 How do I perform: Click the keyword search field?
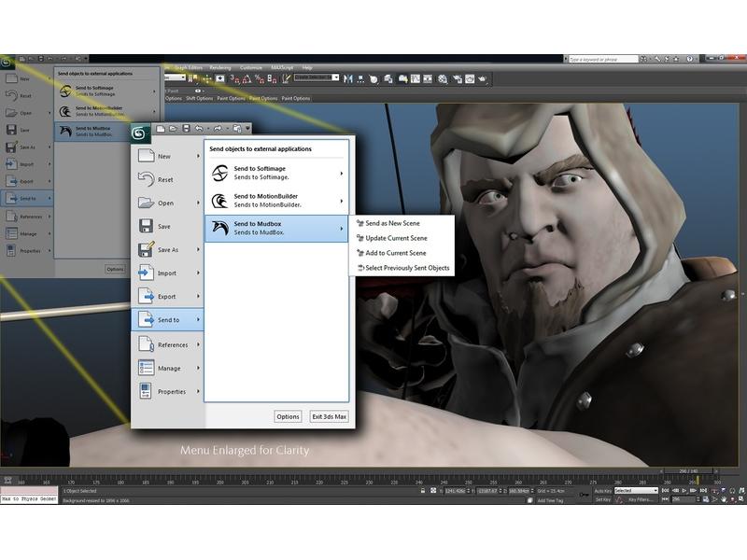click(603, 59)
